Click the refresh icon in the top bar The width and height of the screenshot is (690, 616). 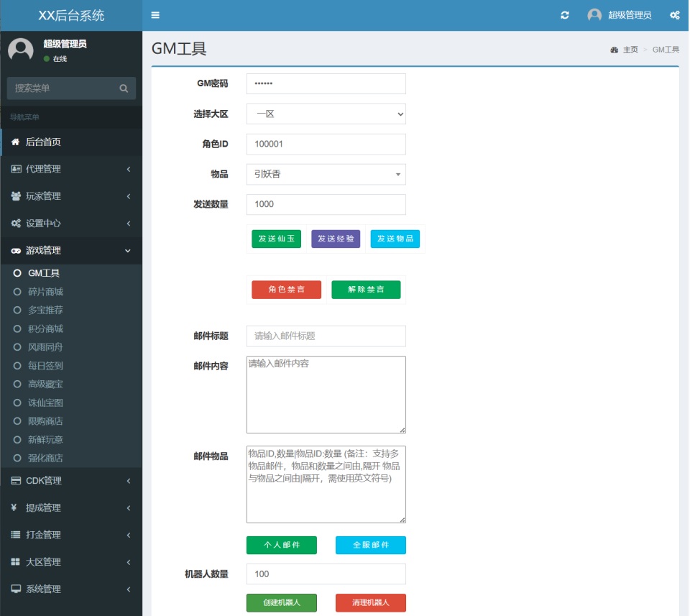[x=565, y=14]
